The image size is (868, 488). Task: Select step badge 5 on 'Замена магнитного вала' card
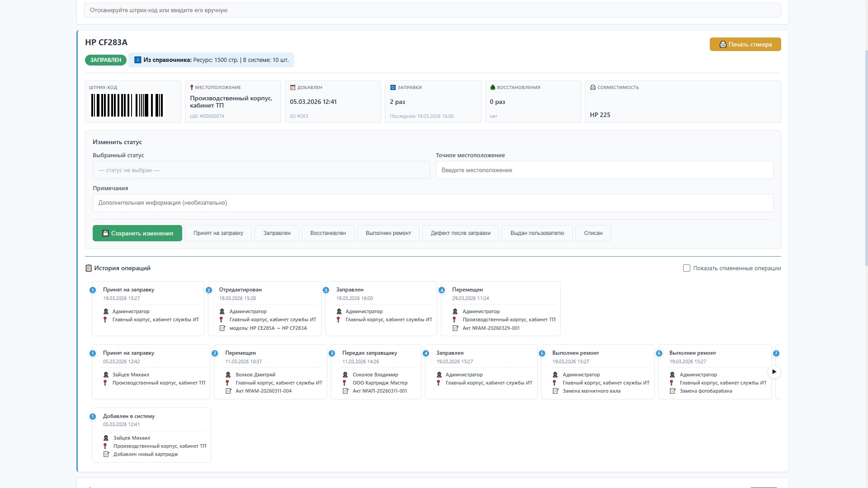pos(542,353)
